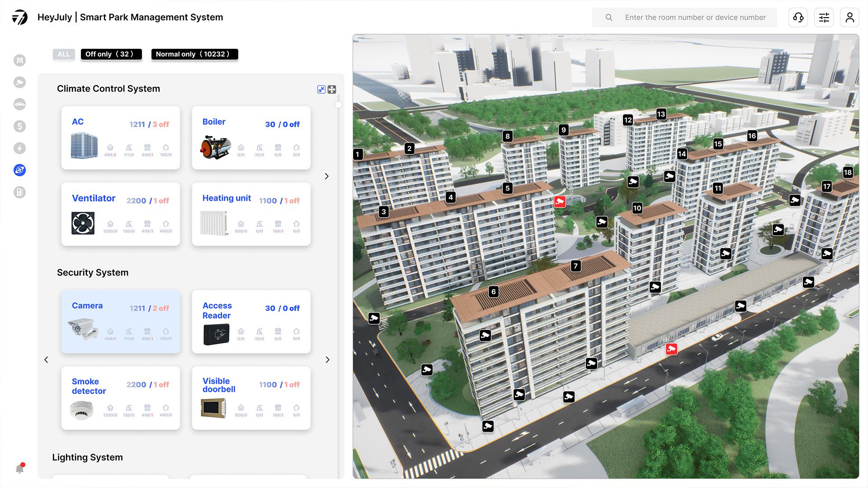The image size is (868, 488).
Task: Click the room or device search field
Action: click(695, 18)
